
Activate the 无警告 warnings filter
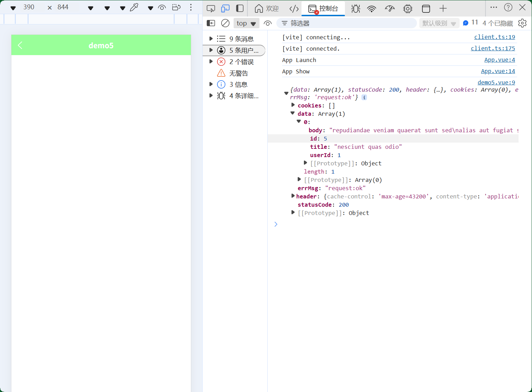[234, 73]
